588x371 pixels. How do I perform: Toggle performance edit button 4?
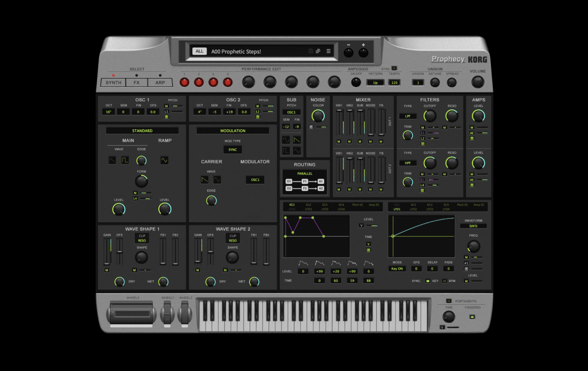228,82
